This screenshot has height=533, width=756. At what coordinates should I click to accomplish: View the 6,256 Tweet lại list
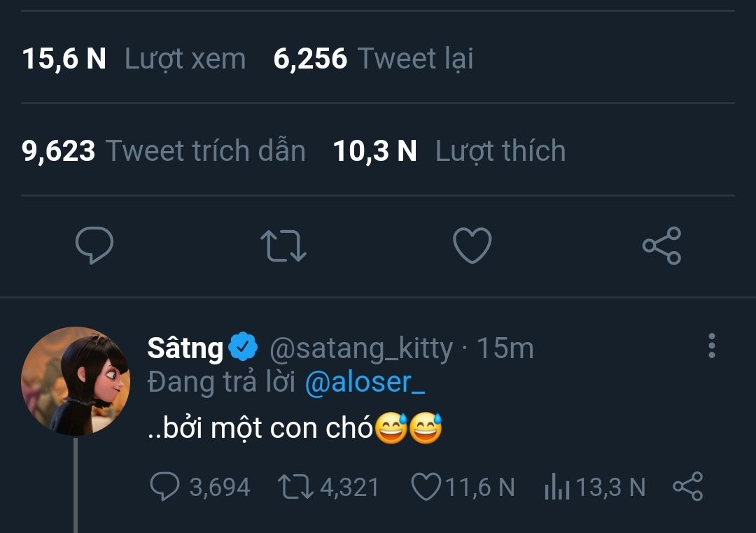tap(373, 59)
